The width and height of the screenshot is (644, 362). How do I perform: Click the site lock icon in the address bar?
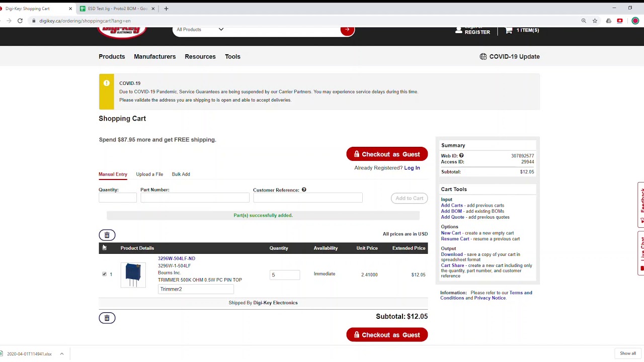click(x=34, y=21)
